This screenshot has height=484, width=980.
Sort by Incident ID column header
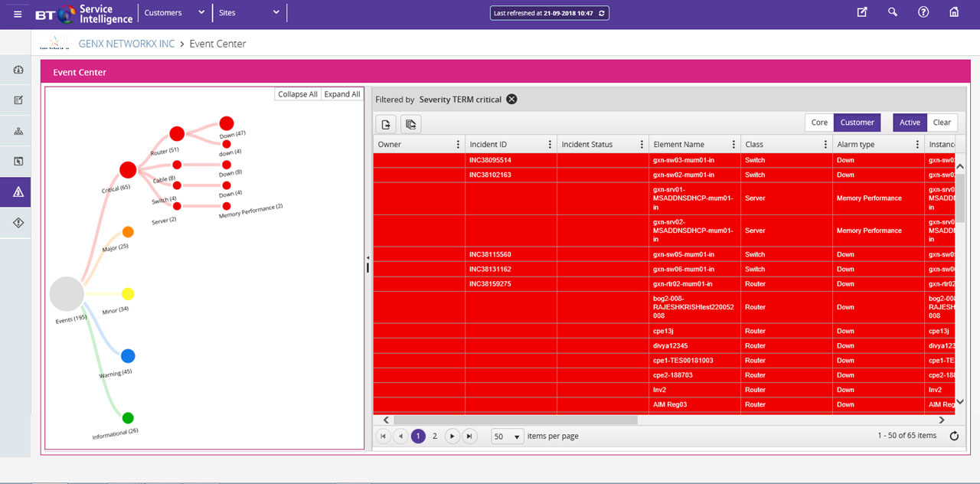(x=488, y=144)
